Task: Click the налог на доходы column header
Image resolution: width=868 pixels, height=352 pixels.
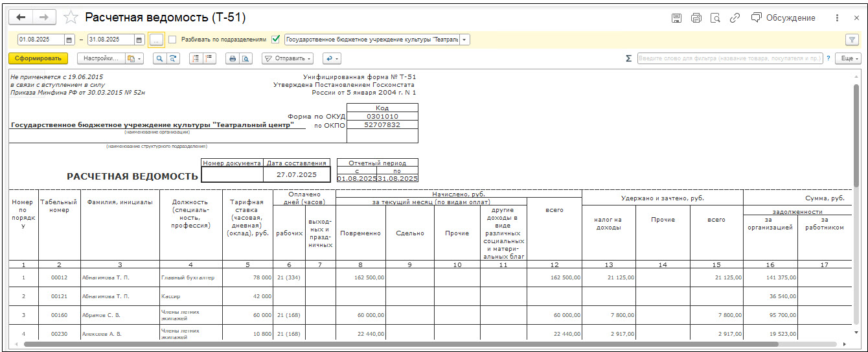Action: pyautogui.click(x=609, y=224)
